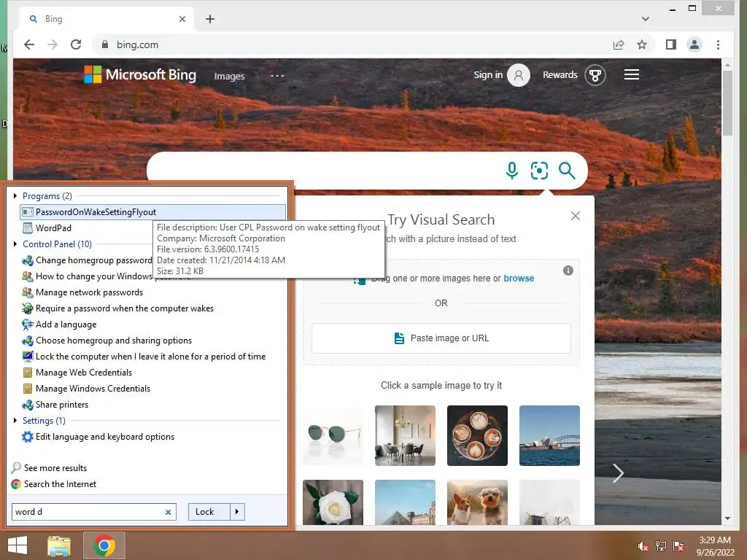Click the Chrome back arrow button
The image size is (747, 560).
tap(29, 44)
